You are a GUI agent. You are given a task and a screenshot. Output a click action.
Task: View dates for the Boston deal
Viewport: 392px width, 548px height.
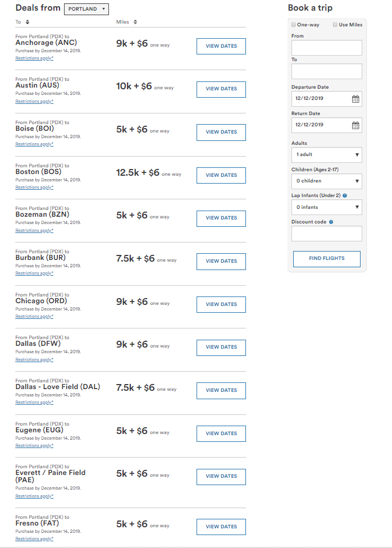tap(221, 175)
